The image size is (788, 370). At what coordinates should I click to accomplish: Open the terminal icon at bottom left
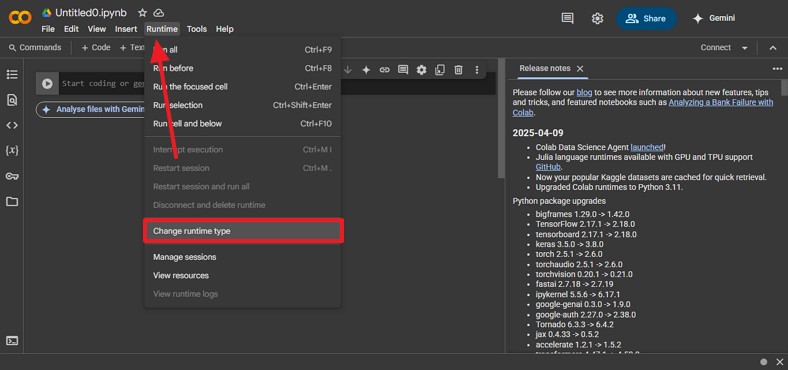[12, 341]
